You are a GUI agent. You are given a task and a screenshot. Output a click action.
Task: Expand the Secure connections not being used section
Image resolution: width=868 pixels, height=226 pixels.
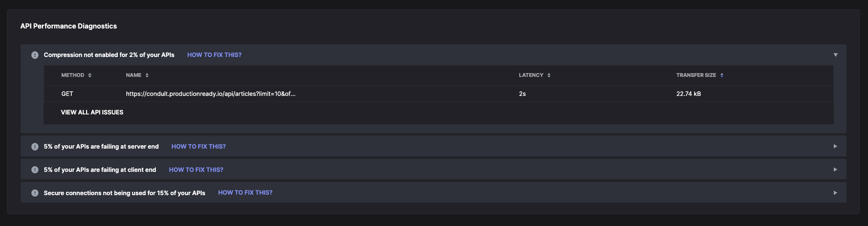click(835, 193)
